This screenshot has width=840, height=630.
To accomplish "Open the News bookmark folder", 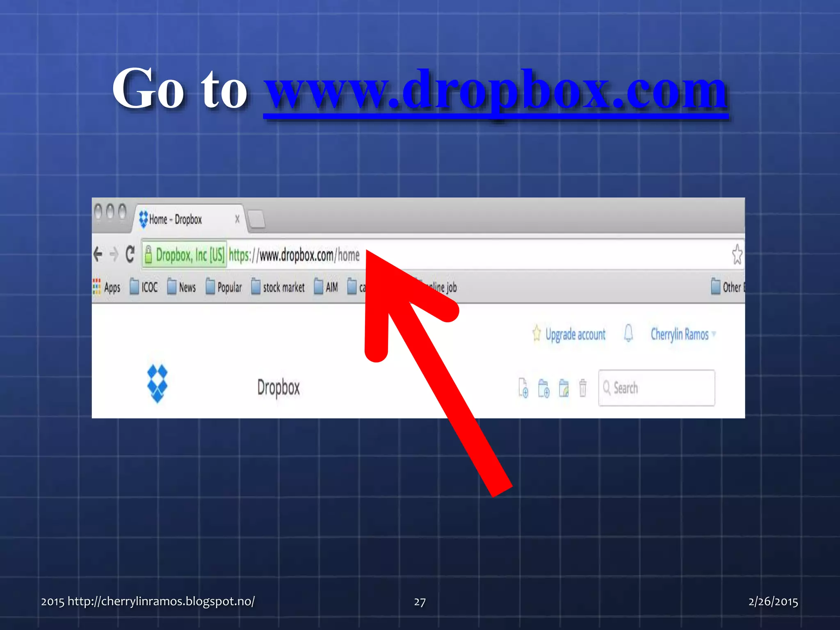I will click(x=181, y=287).
